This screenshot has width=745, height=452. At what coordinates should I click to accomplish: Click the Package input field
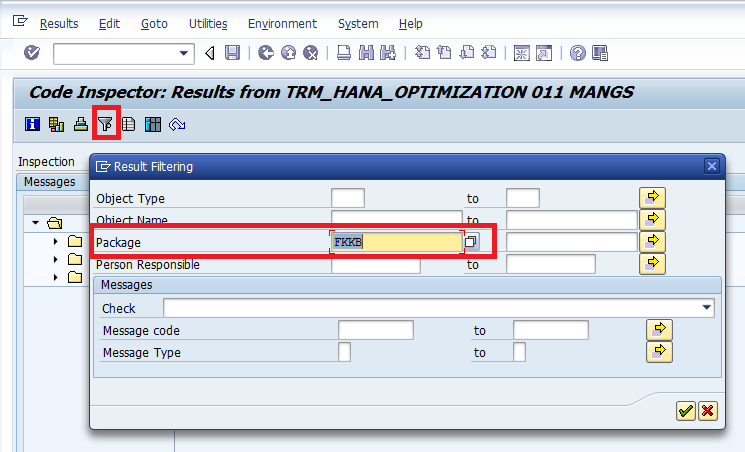(395, 242)
